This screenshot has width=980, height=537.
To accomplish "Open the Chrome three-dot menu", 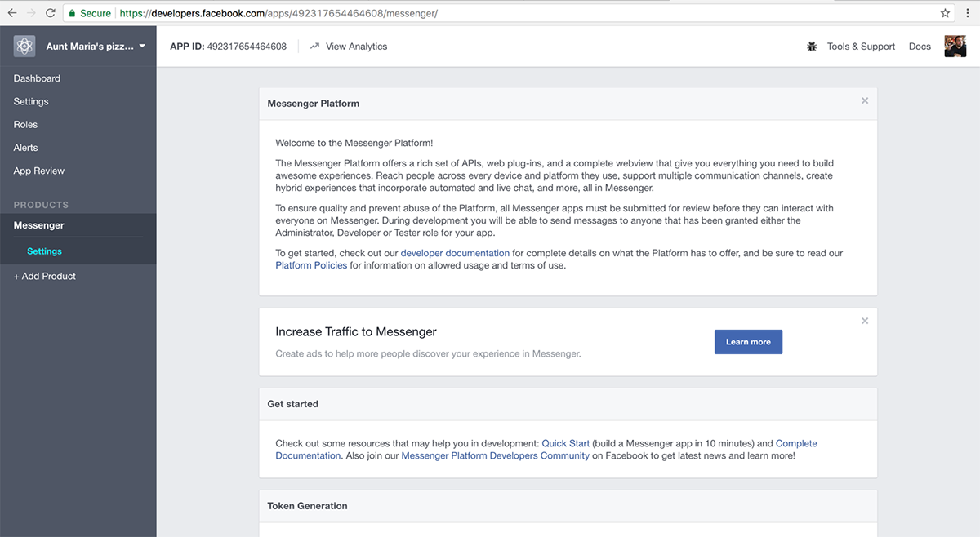I will coord(968,13).
